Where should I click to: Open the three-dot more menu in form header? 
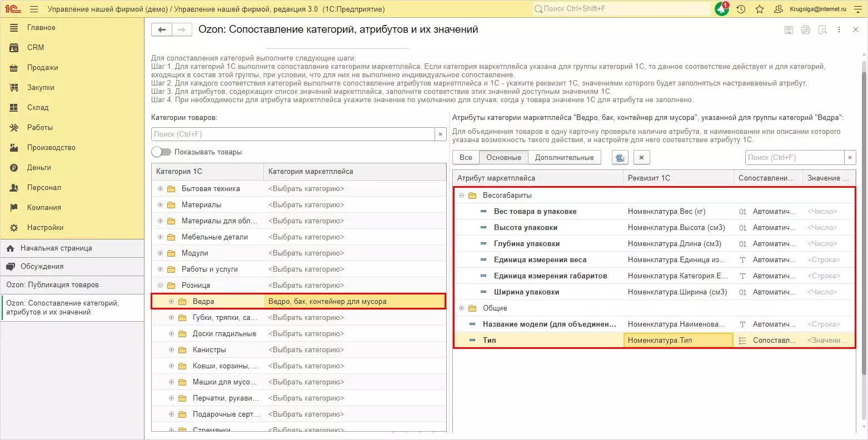[x=839, y=30]
